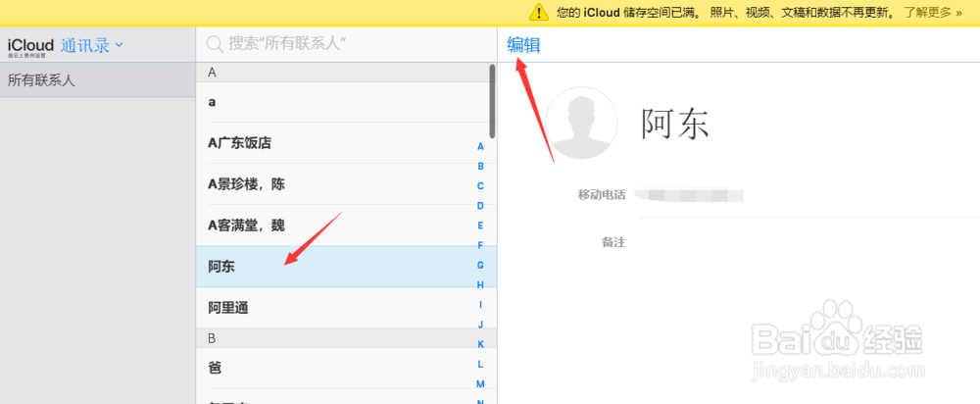Click the contact list scrollbar thumb

pyautogui.click(x=493, y=101)
